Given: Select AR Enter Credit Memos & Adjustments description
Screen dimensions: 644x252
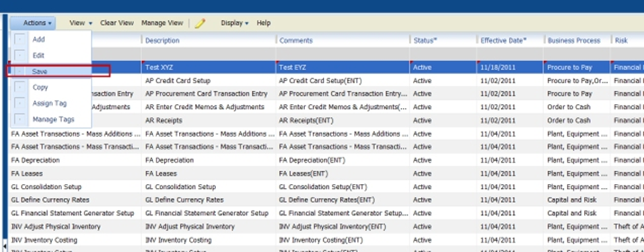Looking at the screenshot, I should 209,107.
